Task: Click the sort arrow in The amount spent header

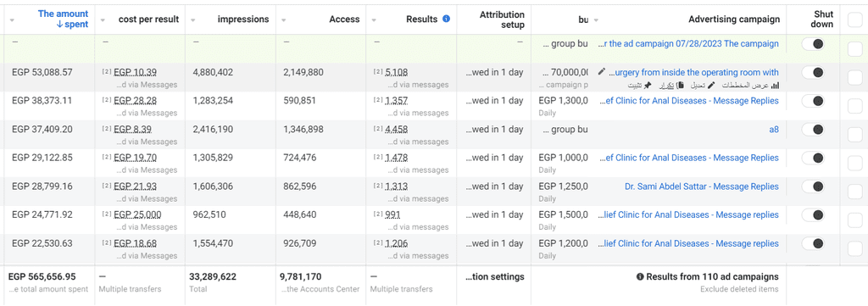Action: click(44, 25)
